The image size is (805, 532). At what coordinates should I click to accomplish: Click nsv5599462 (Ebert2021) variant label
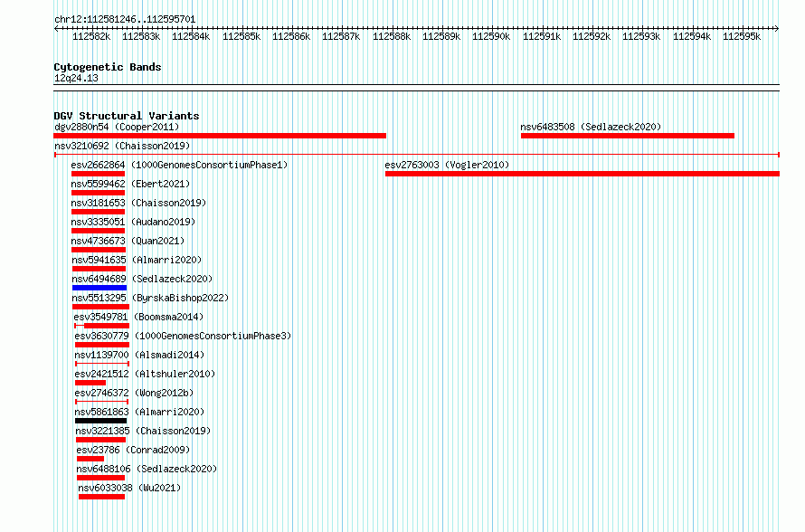click(130, 184)
